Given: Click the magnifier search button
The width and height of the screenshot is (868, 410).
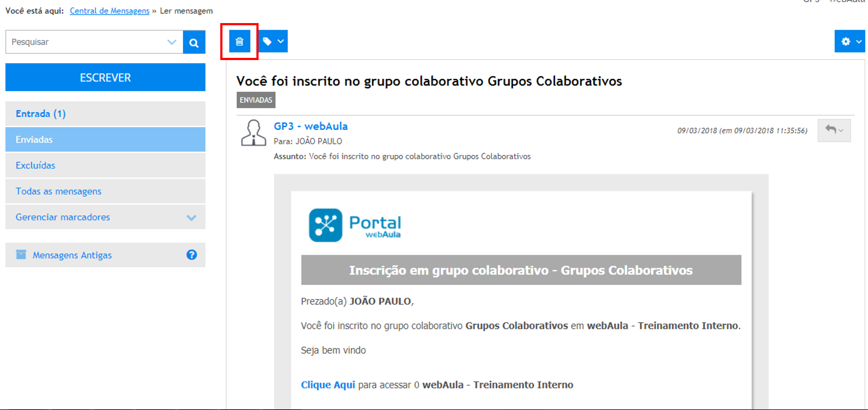Looking at the screenshot, I should (x=194, y=42).
